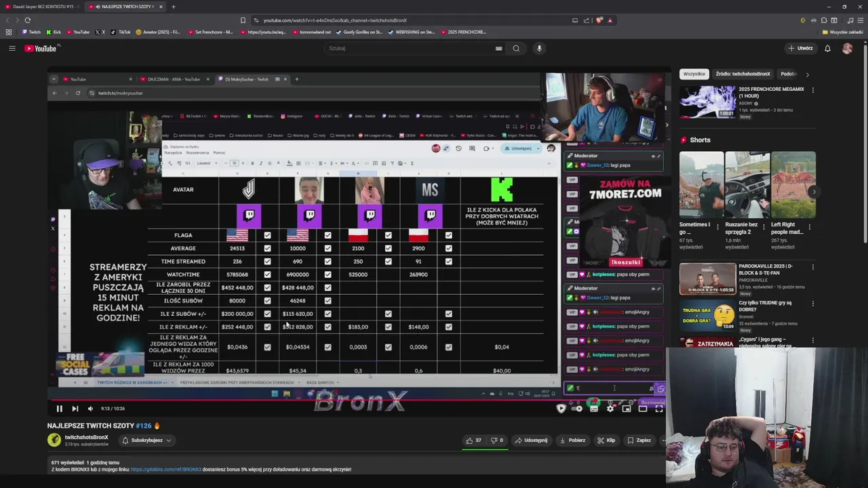Image resolution: width=868 pixels, height=488 pixels.
Task: Open the WEBFISHING on Steam bookmark
Action: 412,32
